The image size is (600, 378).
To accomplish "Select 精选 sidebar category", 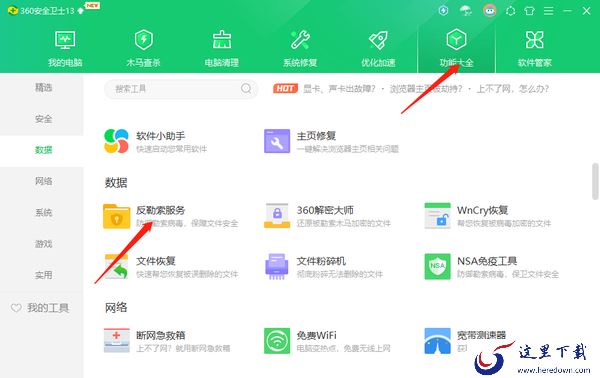I will (x=43, y=88).
